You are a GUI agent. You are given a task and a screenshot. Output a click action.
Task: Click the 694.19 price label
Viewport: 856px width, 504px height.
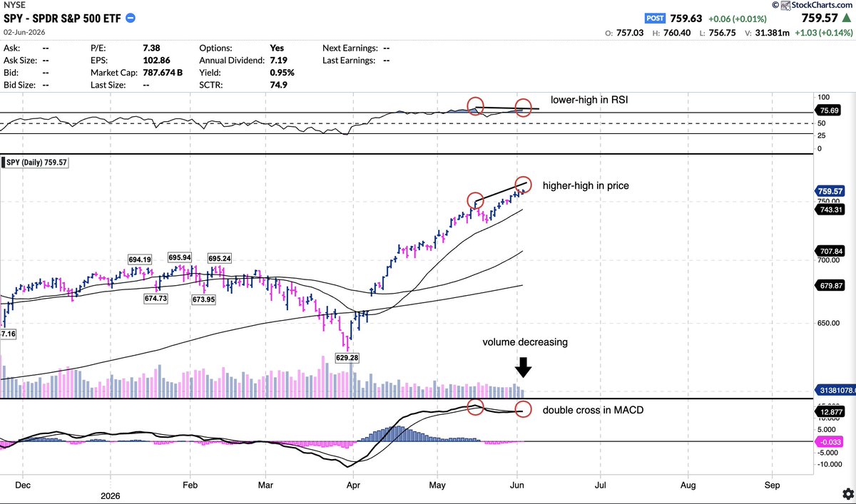[x=141, y=260]
